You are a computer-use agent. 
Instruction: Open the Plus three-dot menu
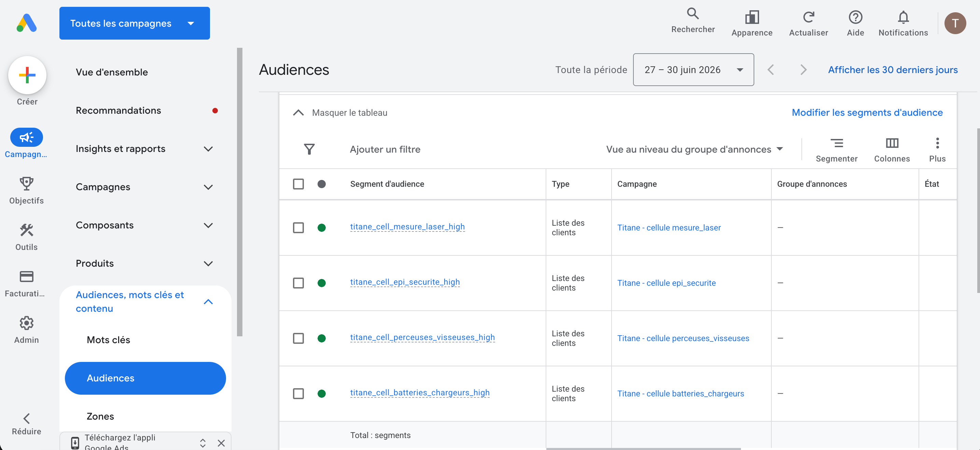point(937,143)
